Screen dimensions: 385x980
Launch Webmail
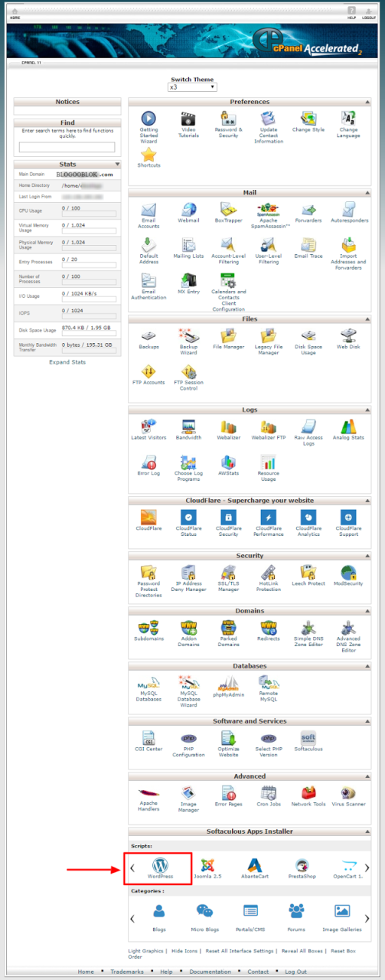click(x=188, y=210)
